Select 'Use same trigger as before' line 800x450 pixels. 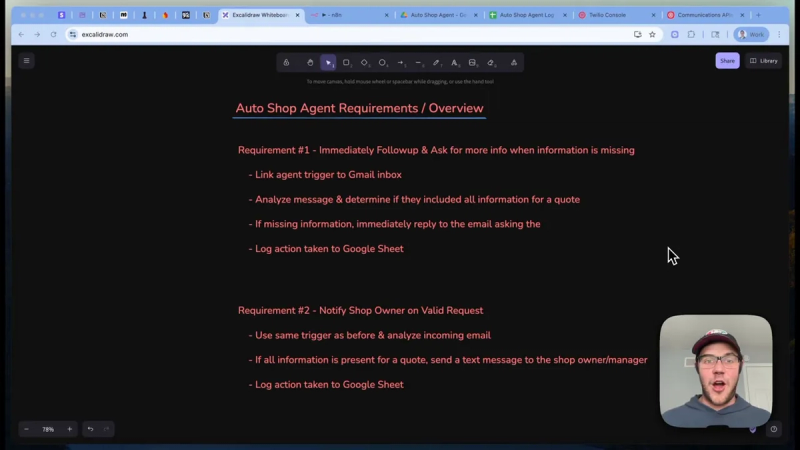point(369,335)
